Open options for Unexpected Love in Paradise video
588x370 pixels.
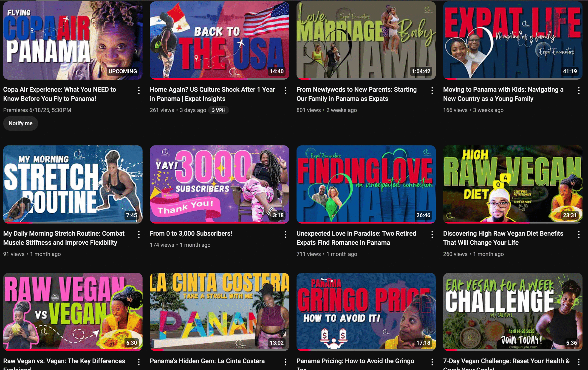tap(432, 235)
